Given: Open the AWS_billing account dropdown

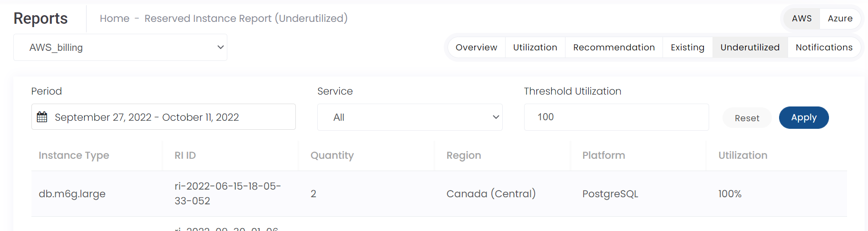Looking at the screenshot, I should [x=120, y=48].
